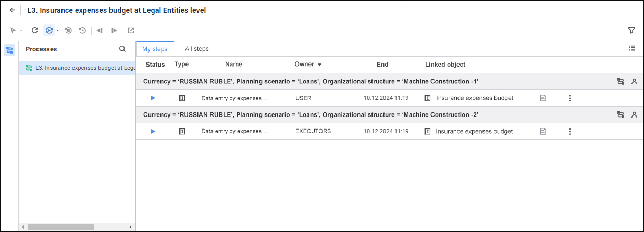Click the refresh button in the toolbar
644x232 pixels.
click(x=35, y=31)
